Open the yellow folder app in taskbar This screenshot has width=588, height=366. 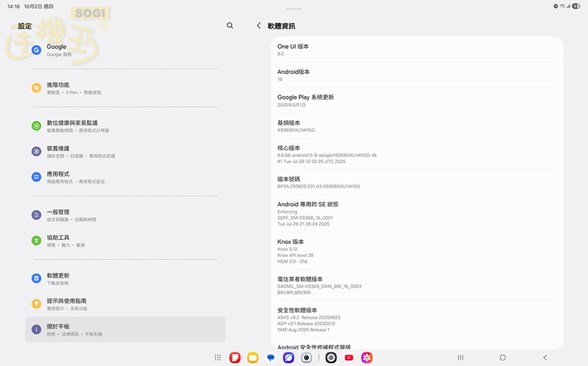tap(252, 357)
